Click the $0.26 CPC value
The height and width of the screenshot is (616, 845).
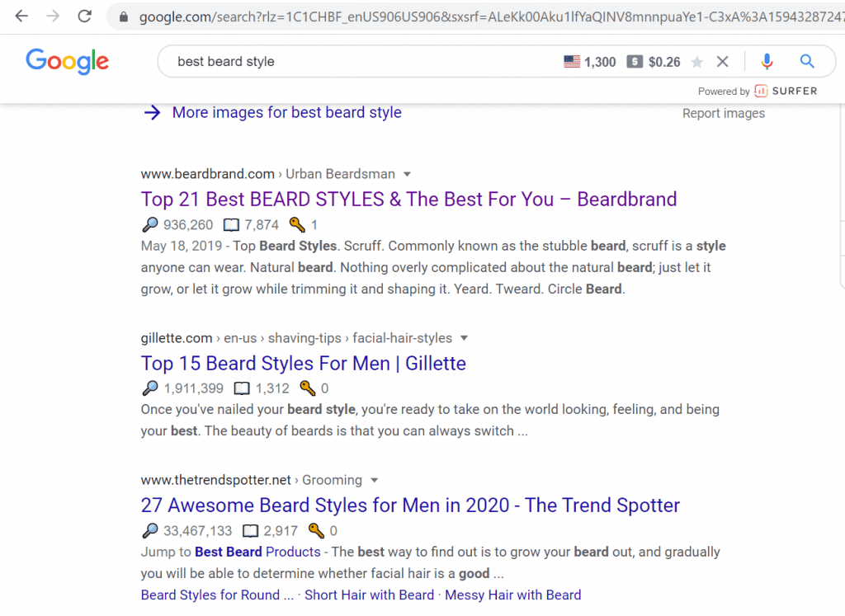(664, 62)
